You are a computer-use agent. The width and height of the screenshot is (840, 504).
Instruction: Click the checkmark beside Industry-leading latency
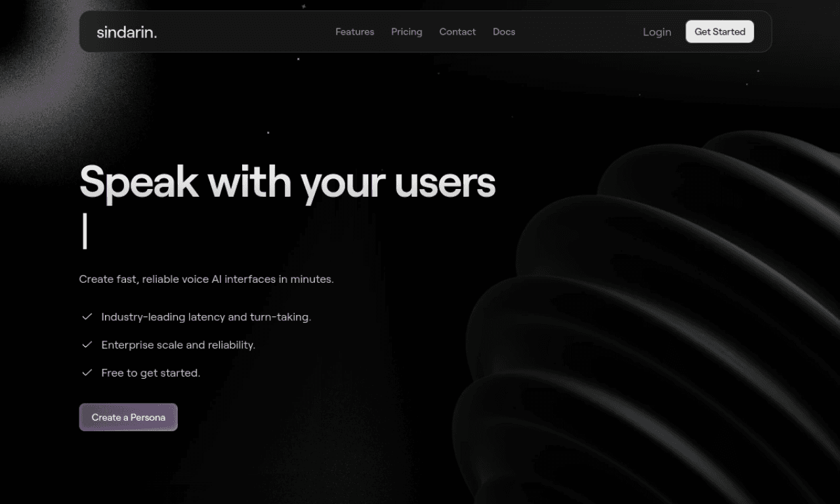pyautogui.click(x=87, y=317)
